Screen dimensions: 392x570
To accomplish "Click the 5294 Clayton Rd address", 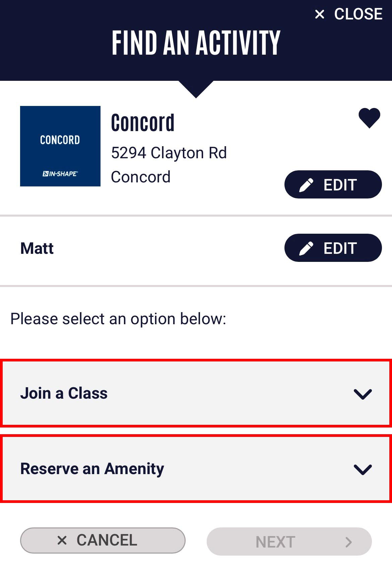I will coord(169,153).
